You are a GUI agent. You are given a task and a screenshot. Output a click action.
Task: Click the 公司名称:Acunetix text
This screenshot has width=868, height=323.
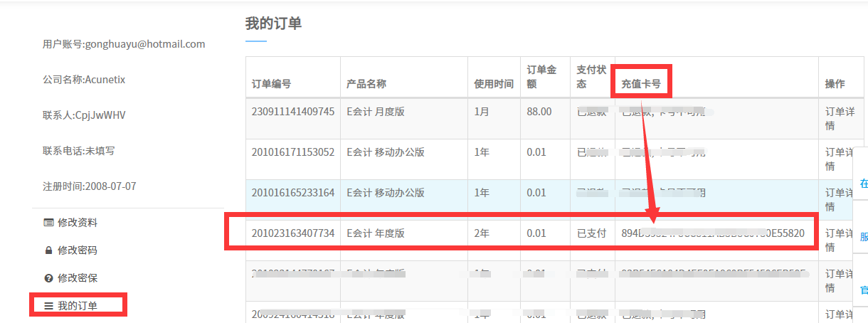click(x=84, y=80)
